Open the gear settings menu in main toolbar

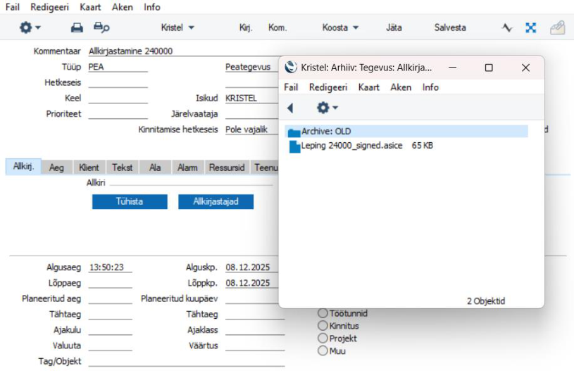(30, 27)
